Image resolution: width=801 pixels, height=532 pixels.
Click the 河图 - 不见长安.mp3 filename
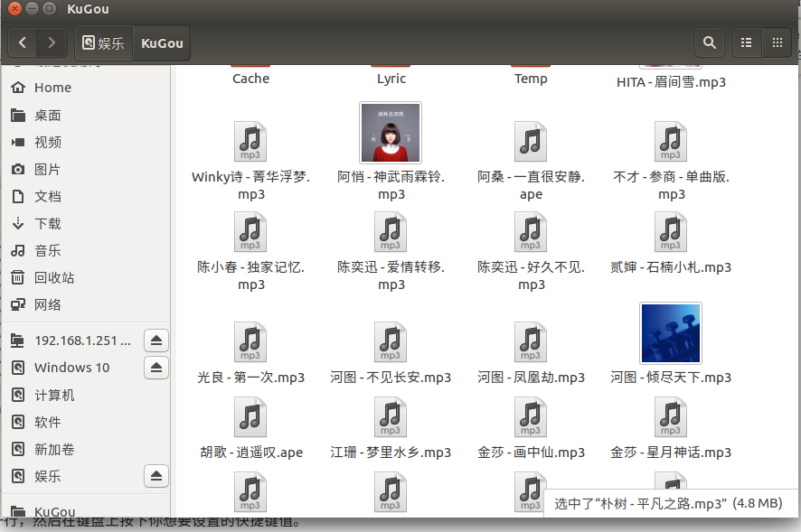click(391, 378)
